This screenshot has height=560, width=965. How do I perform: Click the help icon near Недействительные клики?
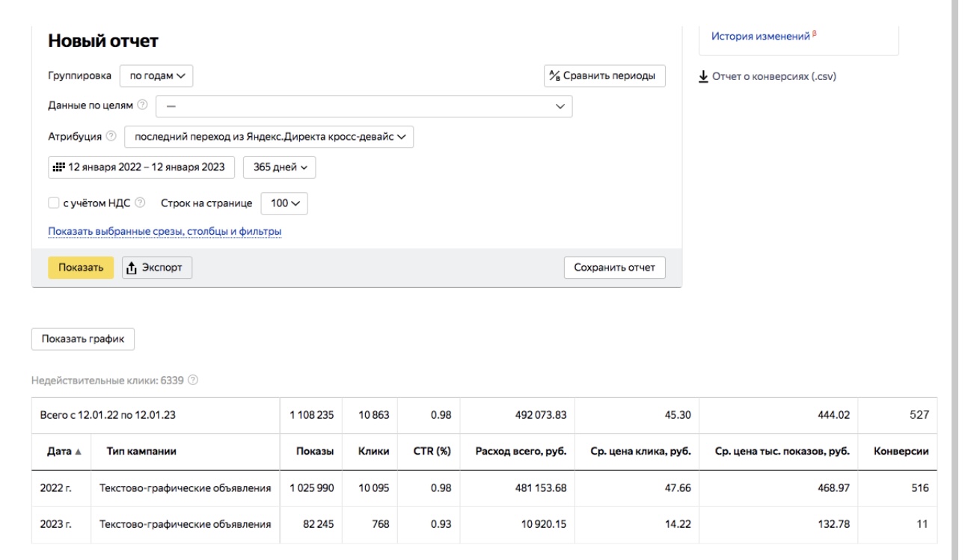[x=193, y=381]
